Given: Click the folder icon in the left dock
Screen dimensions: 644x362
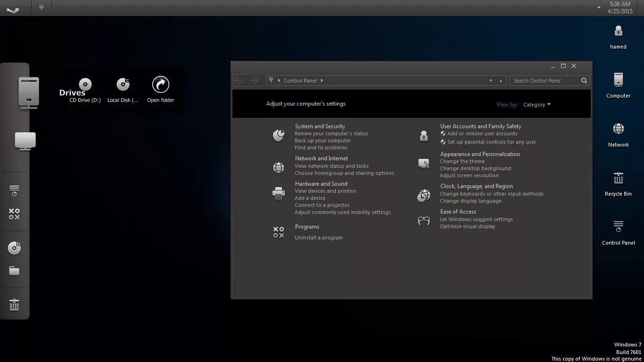Looking at the screenshot, I should coord(15,271).
